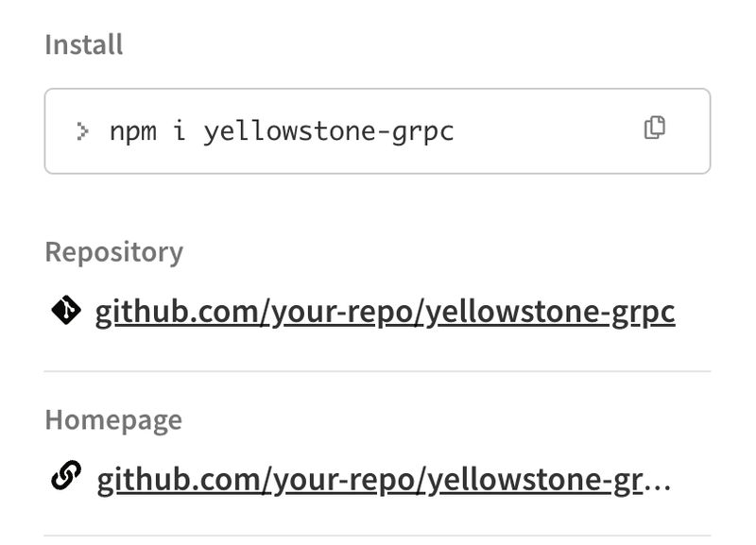Click the Homepage section heading
Screen dimensions: 756x545
click(113, 419)
